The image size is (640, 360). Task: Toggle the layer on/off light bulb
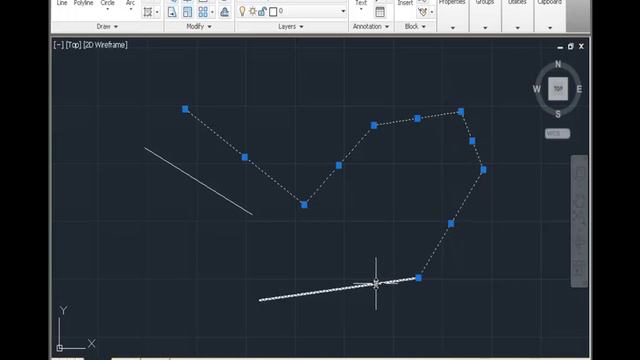242,11
